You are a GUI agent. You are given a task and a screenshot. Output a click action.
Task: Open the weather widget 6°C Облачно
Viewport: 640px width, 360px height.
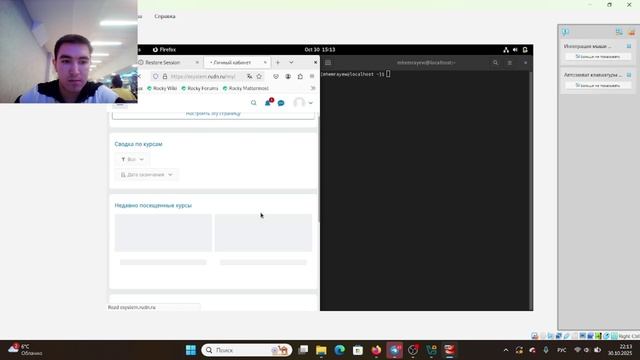[x=25, y=350]
